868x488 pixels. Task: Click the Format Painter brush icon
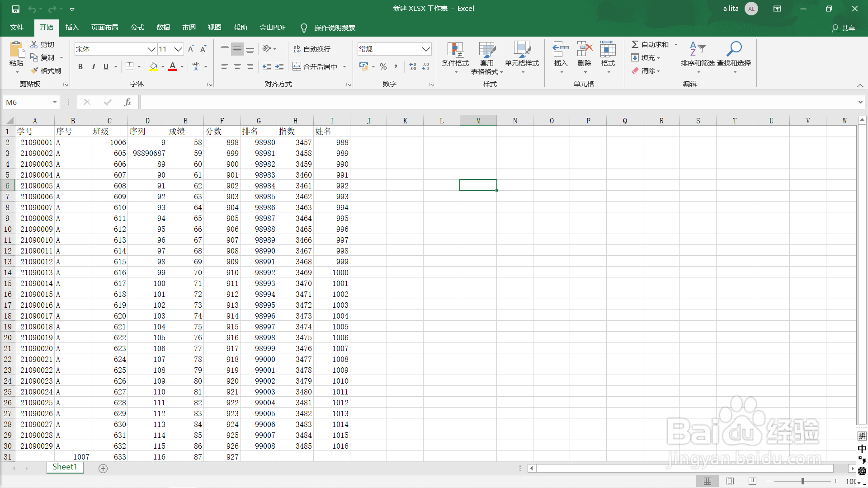pyautogui.click(x=34, y=70)
